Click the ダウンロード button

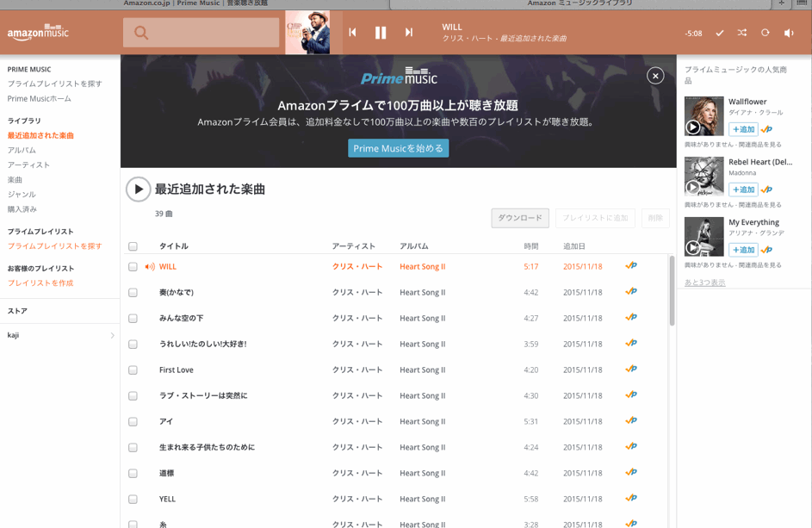pos(520,218)
